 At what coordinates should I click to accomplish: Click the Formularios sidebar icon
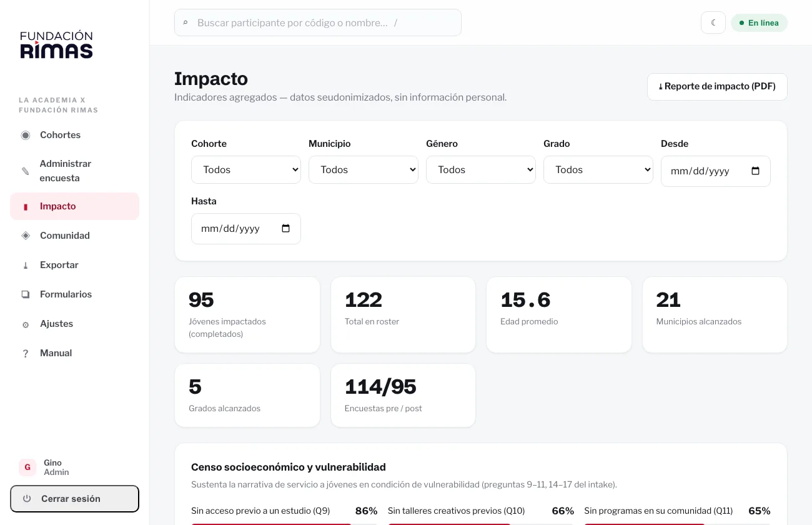(x=26, y=294)
